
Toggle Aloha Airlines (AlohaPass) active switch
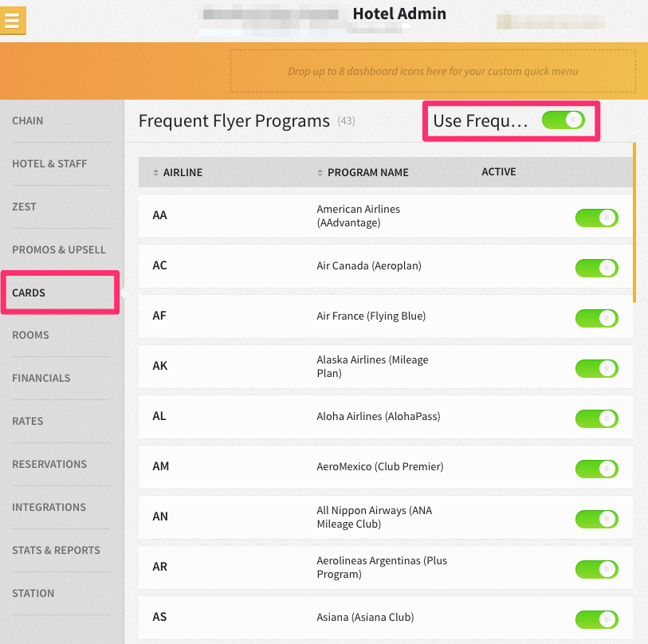click(597, 418)
